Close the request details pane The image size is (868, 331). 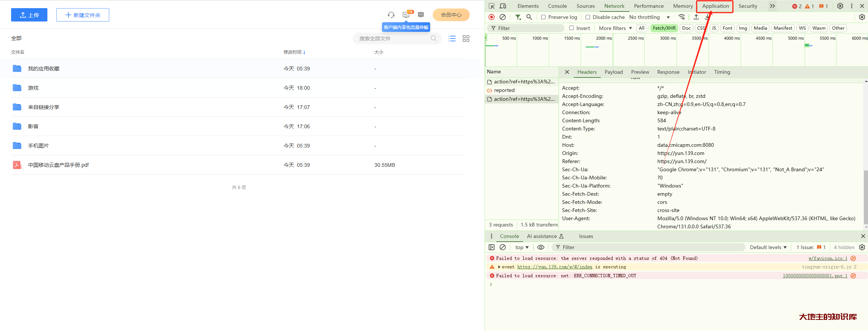point(567,72)
